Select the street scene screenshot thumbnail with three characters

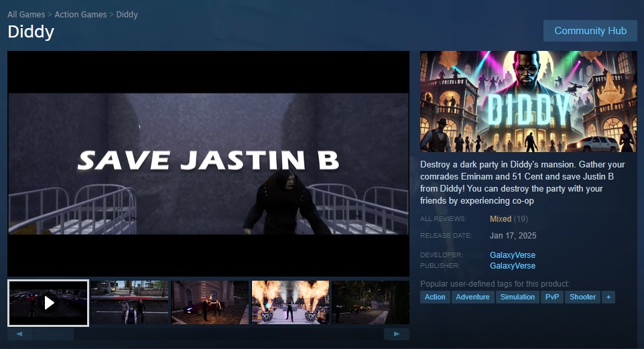point(129,303)
